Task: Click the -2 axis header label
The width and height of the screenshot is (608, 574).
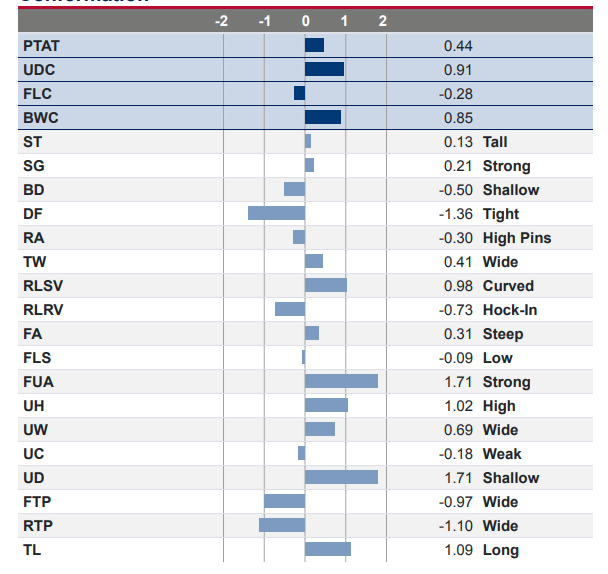Action: tap(222, 21)
